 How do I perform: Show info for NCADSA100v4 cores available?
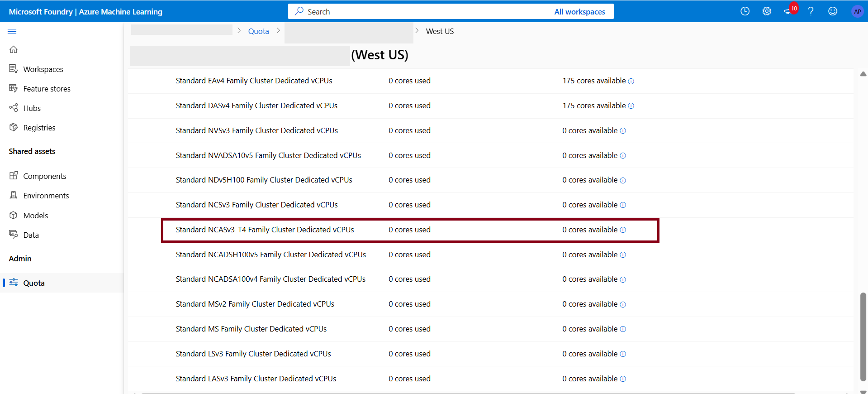(623, 279)
